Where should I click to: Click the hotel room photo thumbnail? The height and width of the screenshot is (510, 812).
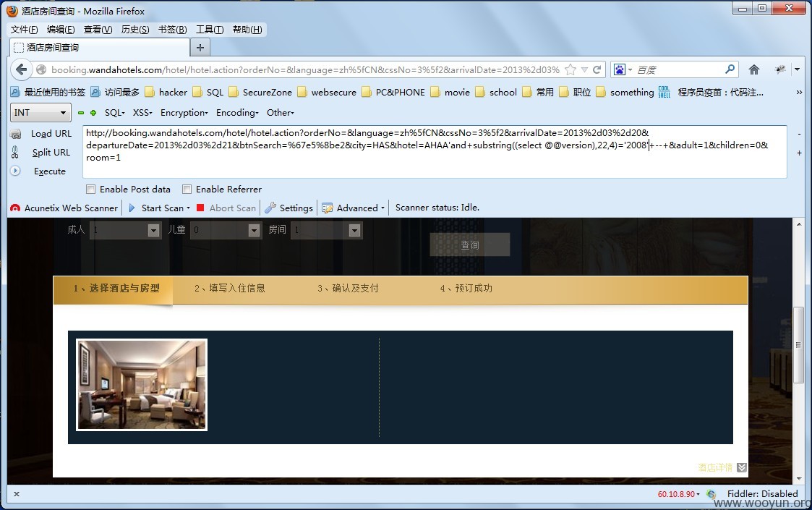coord(142,385)
